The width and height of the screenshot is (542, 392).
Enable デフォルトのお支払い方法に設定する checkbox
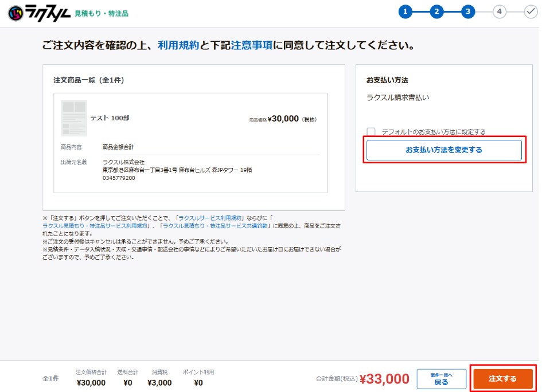coord(371,132)
